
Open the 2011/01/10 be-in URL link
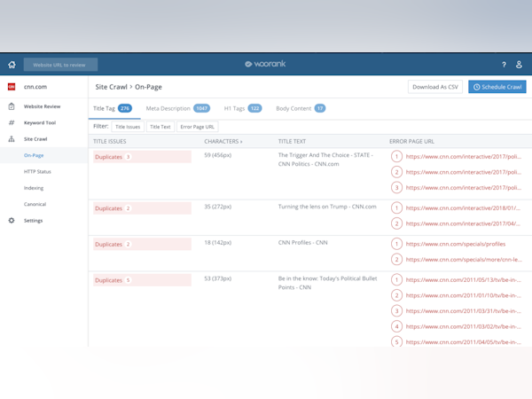click(x=463, y=295)
